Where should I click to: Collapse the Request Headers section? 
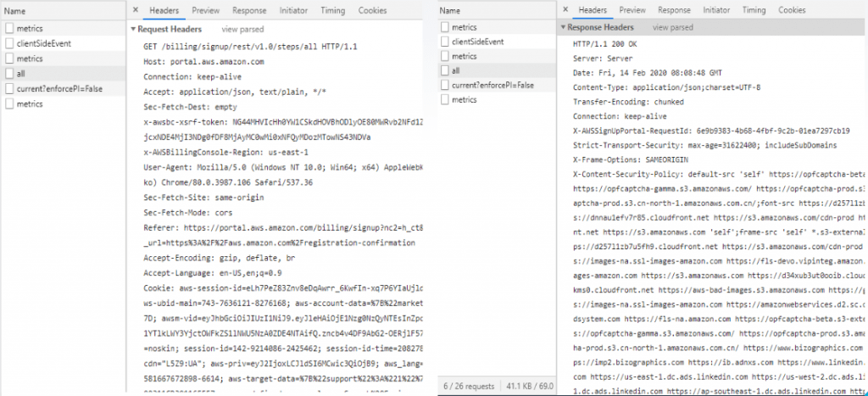(133, 30)
